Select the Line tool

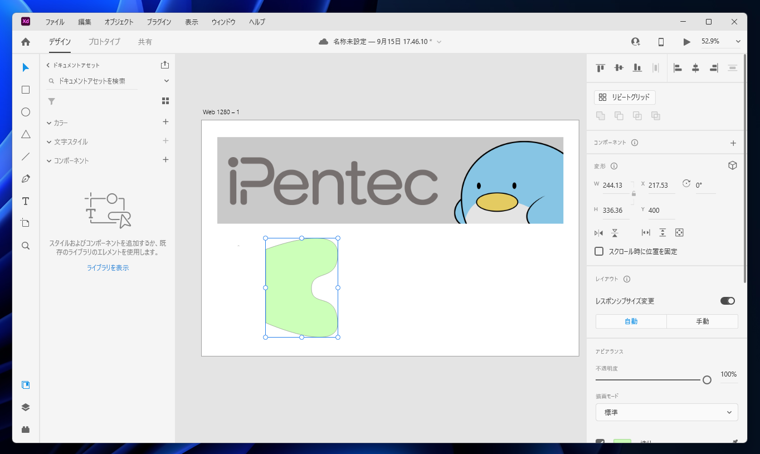coord(26,157)
